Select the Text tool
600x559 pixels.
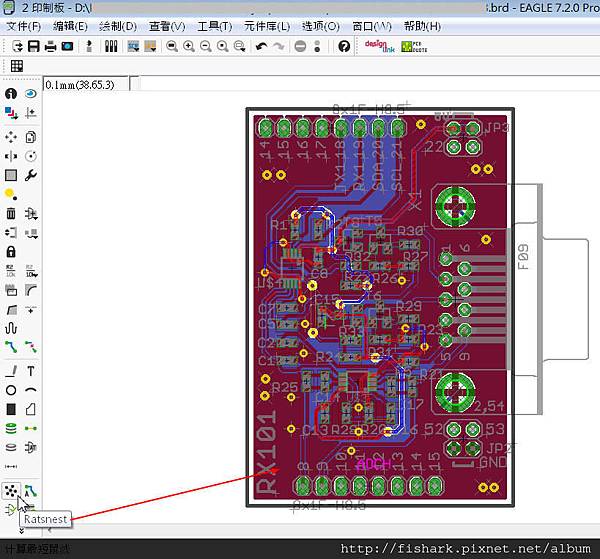coord(31,370)
